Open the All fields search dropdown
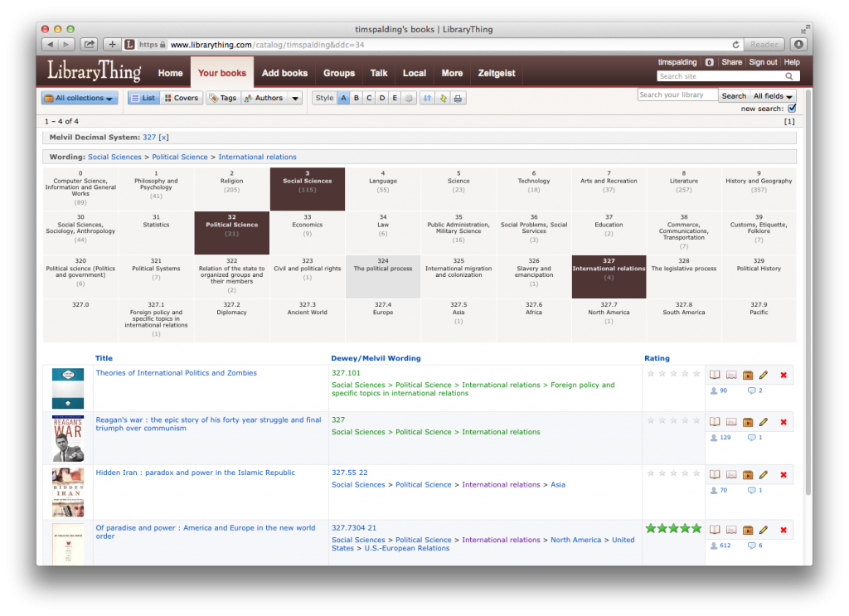Screen dimensions: 849x616 [x=774, y=96]
